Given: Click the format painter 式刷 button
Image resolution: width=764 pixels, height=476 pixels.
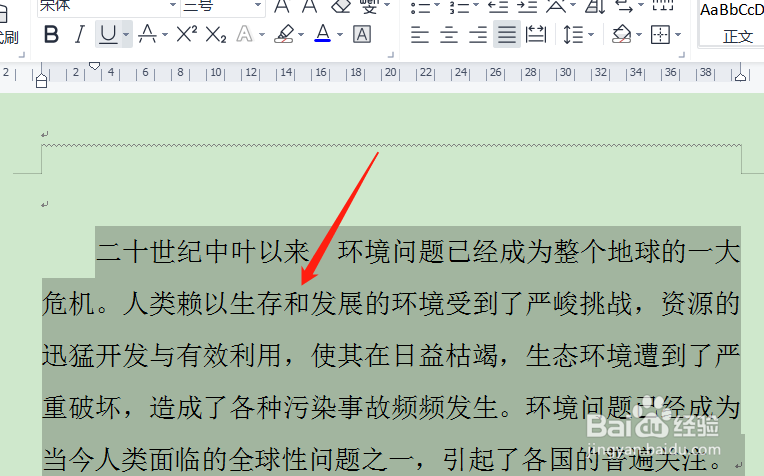Looking at the screenshot, I should (x=9, y=37).
